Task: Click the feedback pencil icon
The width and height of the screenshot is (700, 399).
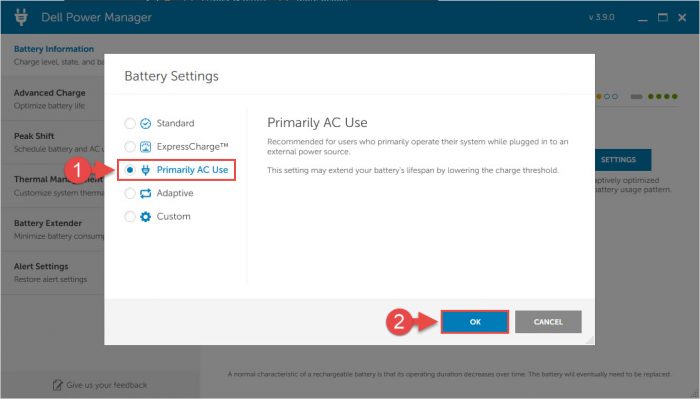Action: [58, 385]
